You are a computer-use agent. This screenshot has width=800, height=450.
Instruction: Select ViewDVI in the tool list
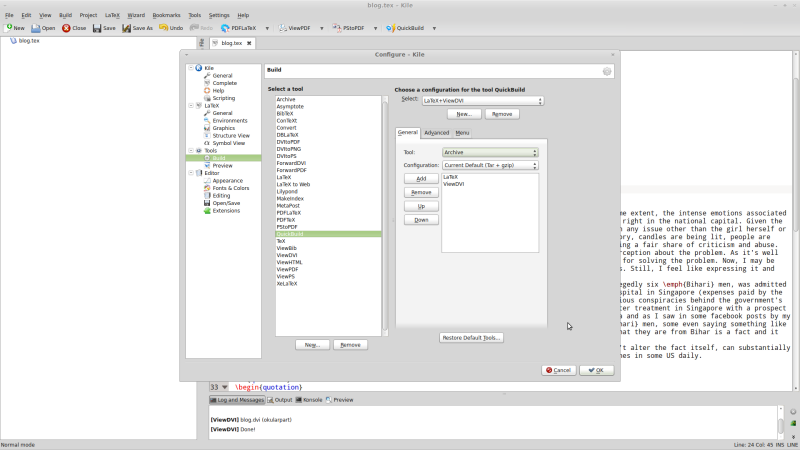click(328, 255)
